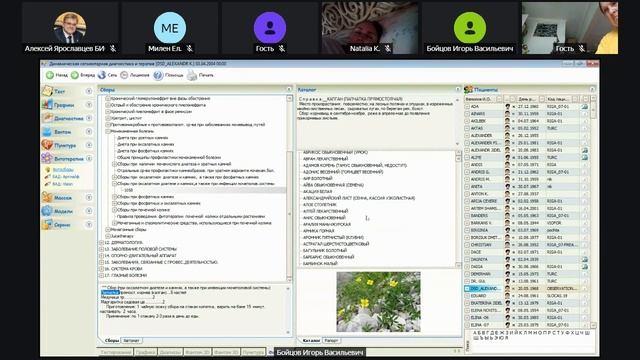Select the Каталог bottom tab
Image resolution: width=640 pixels, height=360 pixels.
tap(311, 340)
